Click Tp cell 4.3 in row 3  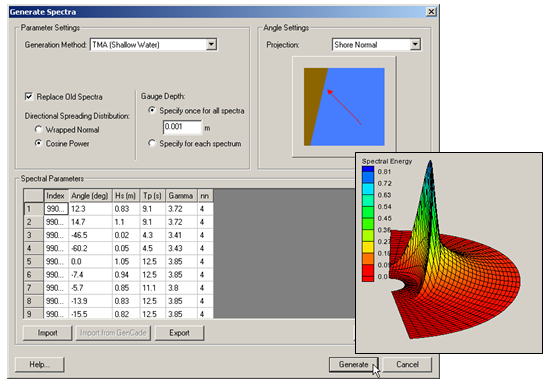[153, 235]
